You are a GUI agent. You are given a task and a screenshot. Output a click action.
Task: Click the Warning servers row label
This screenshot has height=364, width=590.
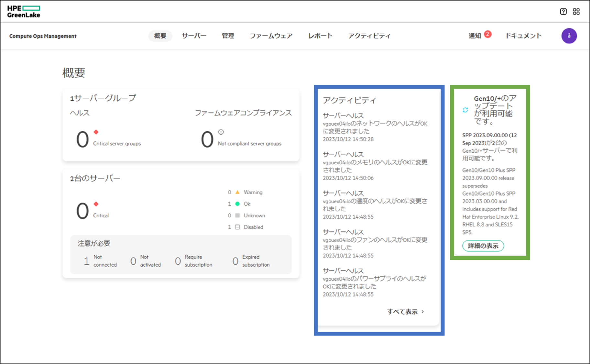click(x=253, y=192)
